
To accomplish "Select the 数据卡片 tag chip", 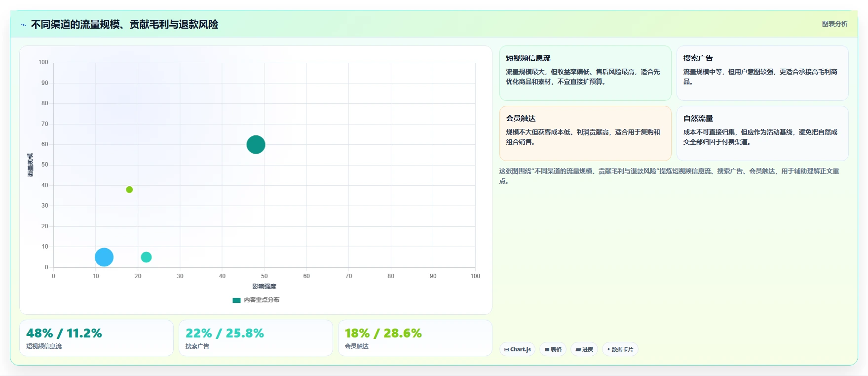I will (620, 349).
